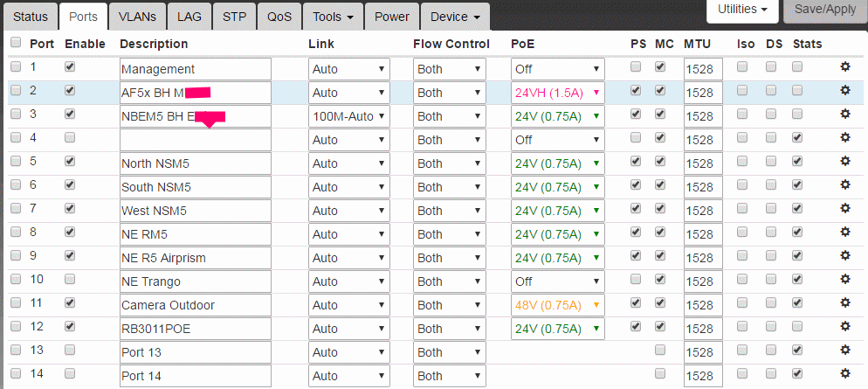The image size is (868, 389).
Task: Click the gear icon for port 14
Action: click(844, 375)
